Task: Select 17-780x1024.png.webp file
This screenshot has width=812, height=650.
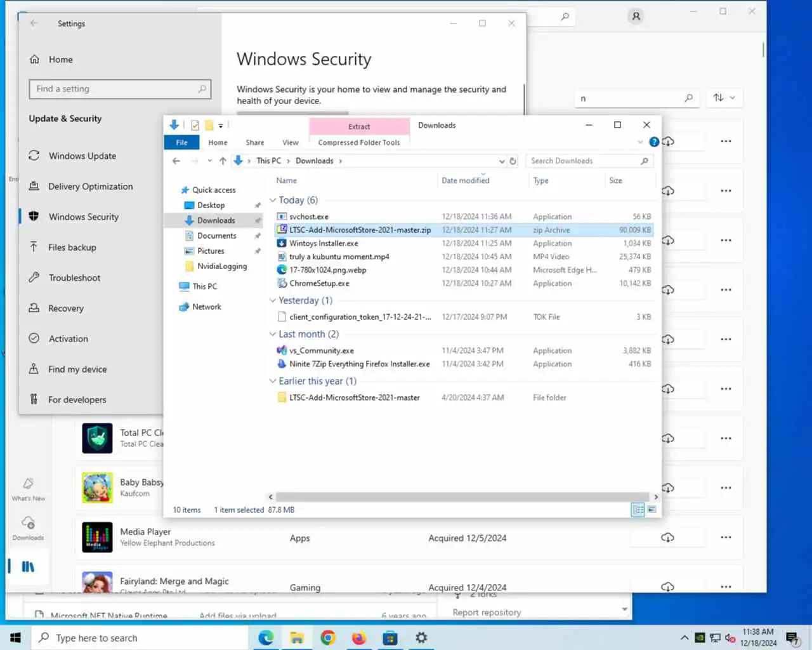Action: [x=327, y=270]
